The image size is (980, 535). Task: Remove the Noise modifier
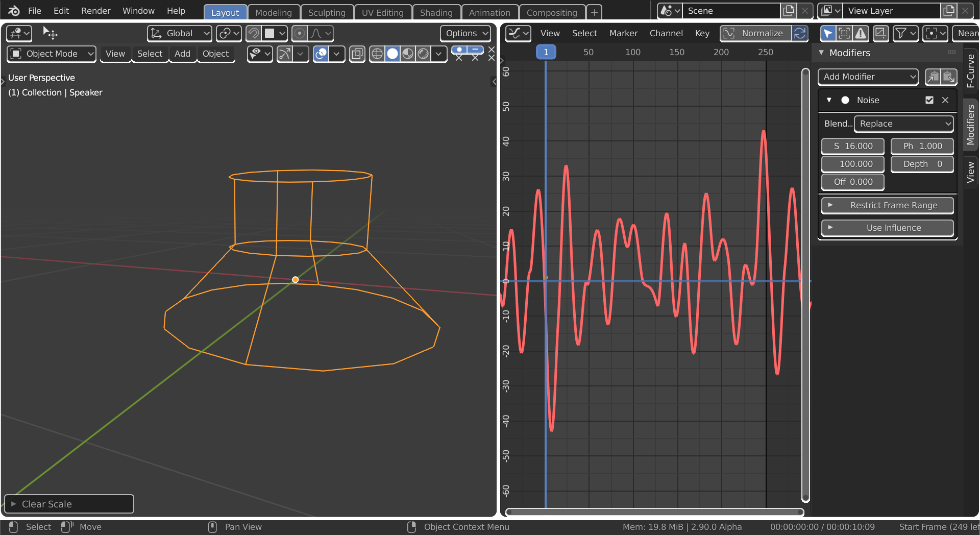coord(945,100)
